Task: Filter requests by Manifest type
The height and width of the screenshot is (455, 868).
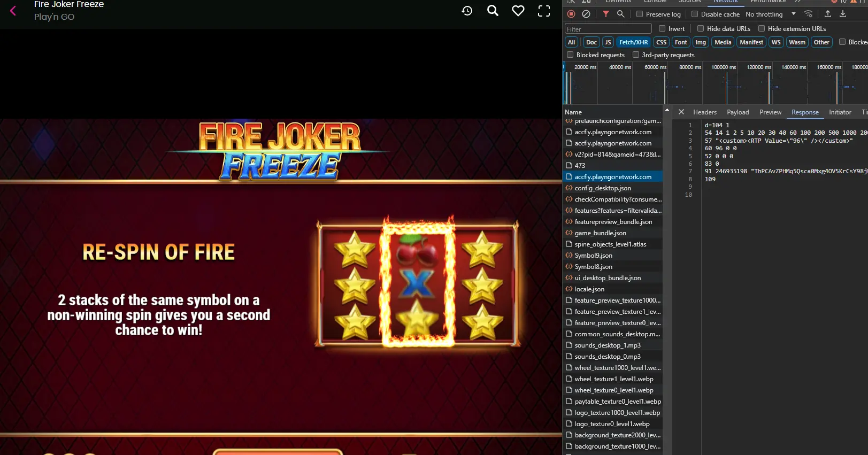Action: pos(751,42)
